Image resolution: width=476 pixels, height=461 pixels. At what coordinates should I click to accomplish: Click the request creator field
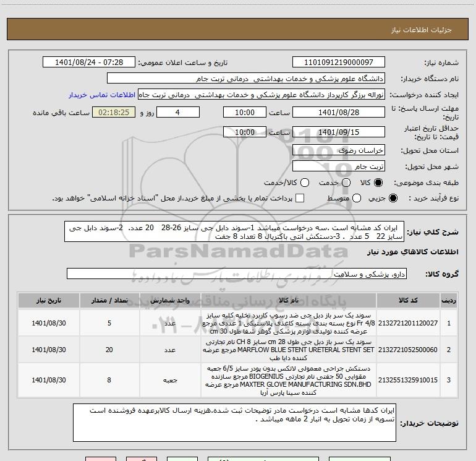[261, 95]
